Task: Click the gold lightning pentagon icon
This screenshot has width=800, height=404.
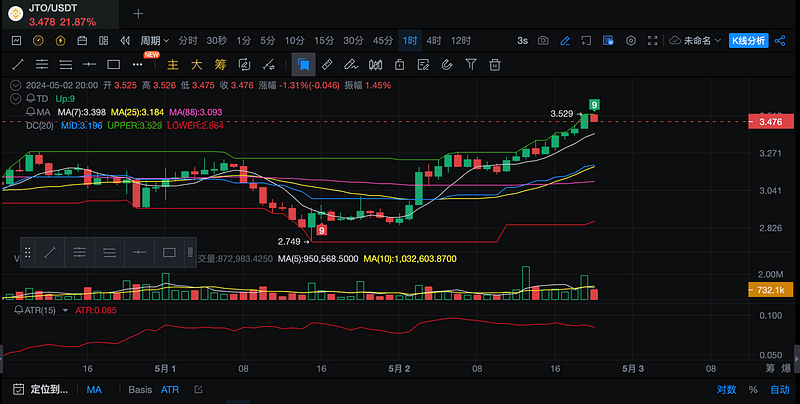Action: click(x=60, y=41)
